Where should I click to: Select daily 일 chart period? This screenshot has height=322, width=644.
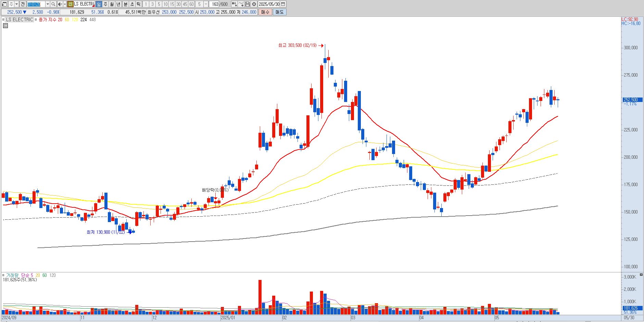click(99, 4)
